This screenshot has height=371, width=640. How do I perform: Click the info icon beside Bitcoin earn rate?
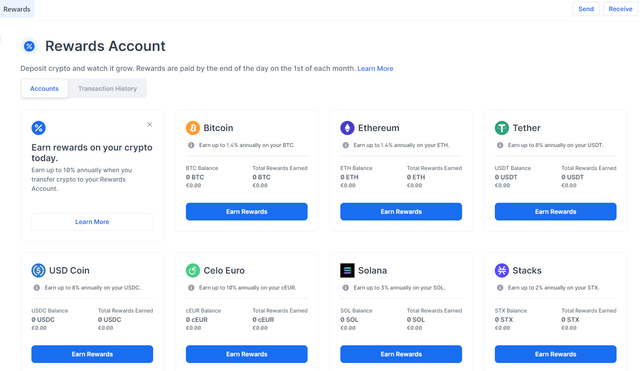click(191, 145)
